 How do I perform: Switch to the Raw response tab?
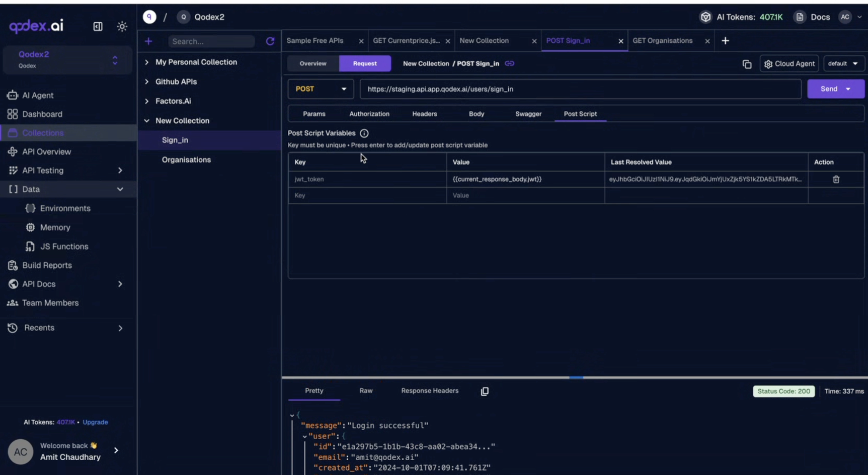366,391
